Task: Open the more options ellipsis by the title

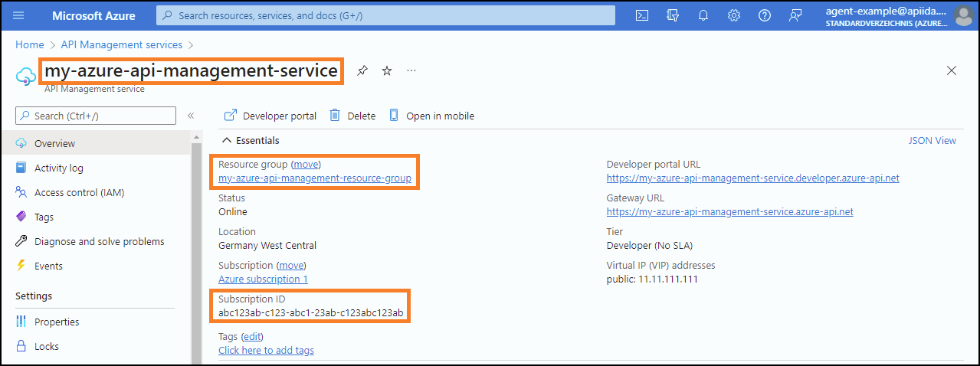Action: click(x=411, y=70)
